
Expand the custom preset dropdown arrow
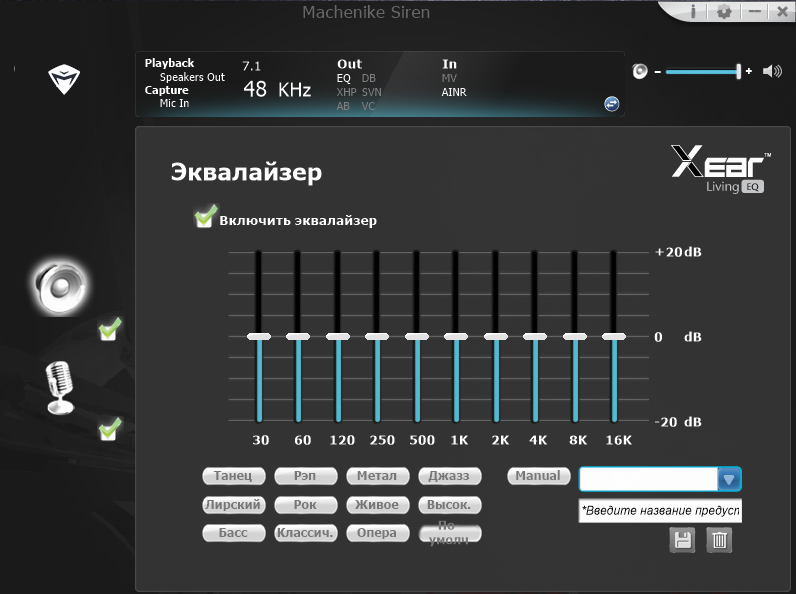point(729,479)
